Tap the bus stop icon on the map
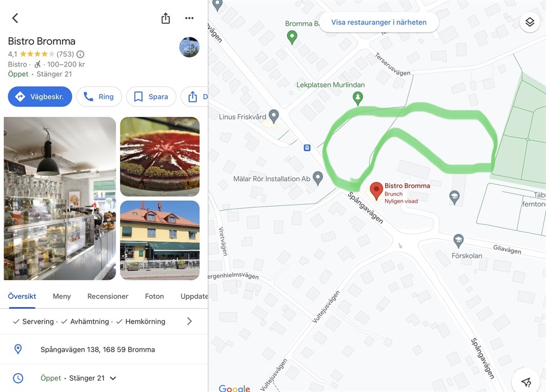 307,148
